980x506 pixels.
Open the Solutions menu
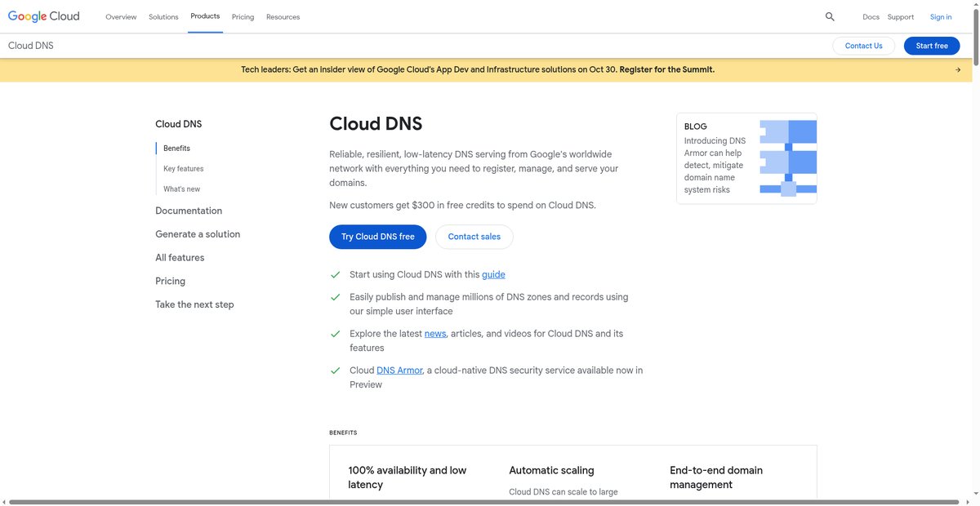click(163, 16)
